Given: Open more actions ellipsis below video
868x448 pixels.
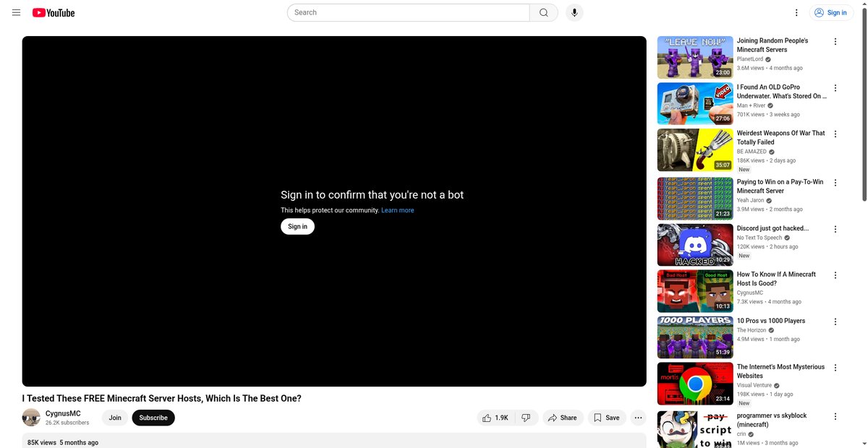Looking at the screenshot, I should [638, 418].
